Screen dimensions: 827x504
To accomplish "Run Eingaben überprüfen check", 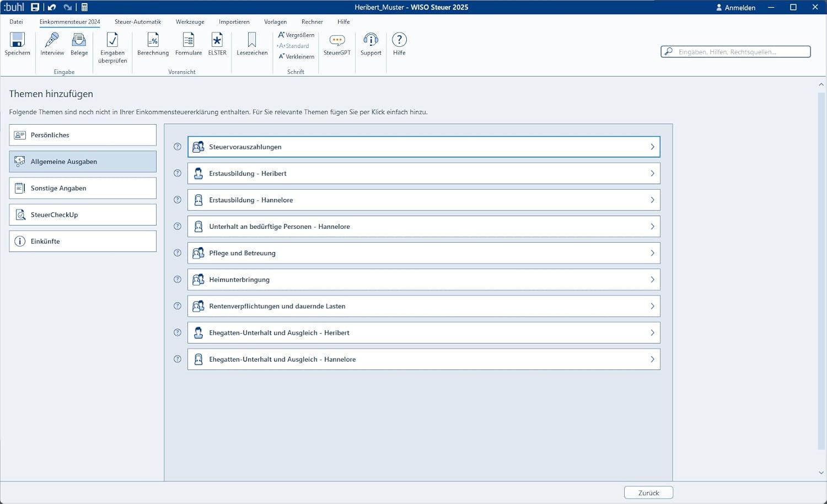I will coord(112,48).
